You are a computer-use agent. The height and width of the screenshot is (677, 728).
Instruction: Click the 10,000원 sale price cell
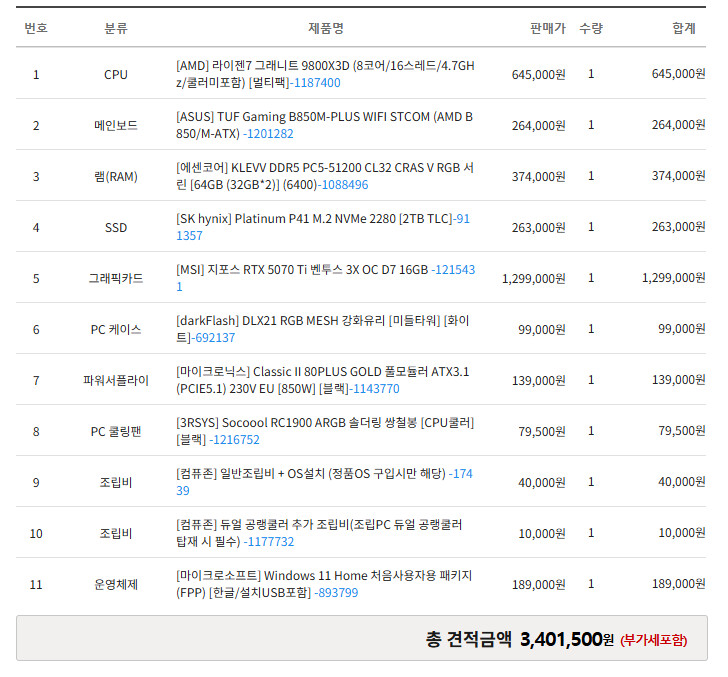[x=542, y=534]
